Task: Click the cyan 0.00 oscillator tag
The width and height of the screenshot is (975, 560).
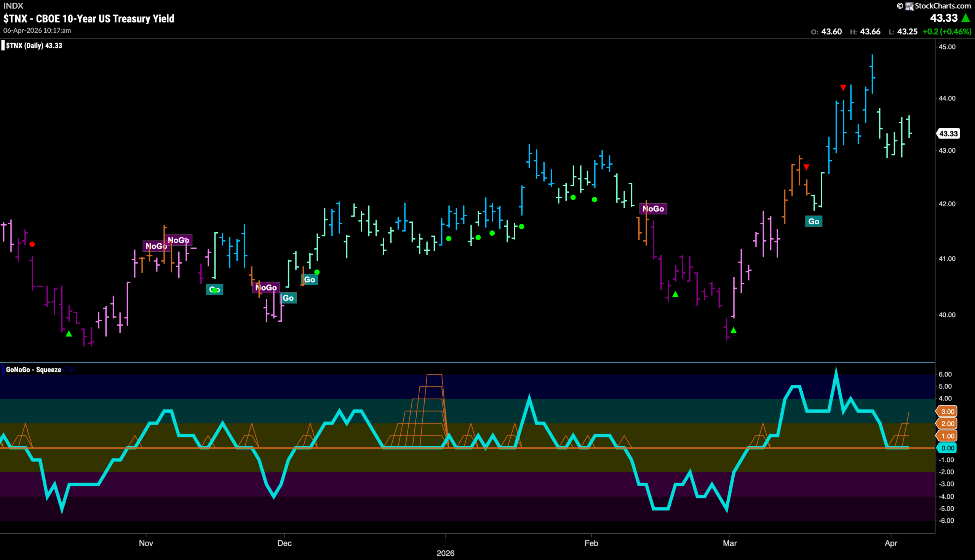Action: [947, 448]
